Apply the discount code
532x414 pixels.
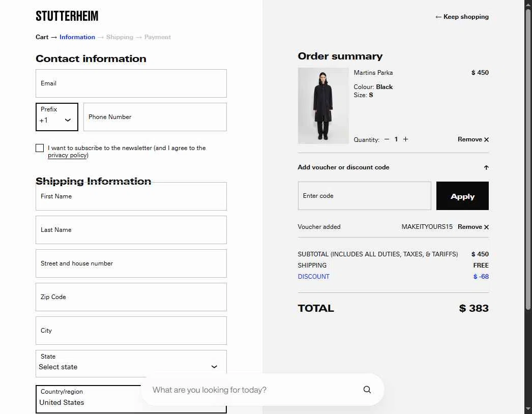pos(462,196)
